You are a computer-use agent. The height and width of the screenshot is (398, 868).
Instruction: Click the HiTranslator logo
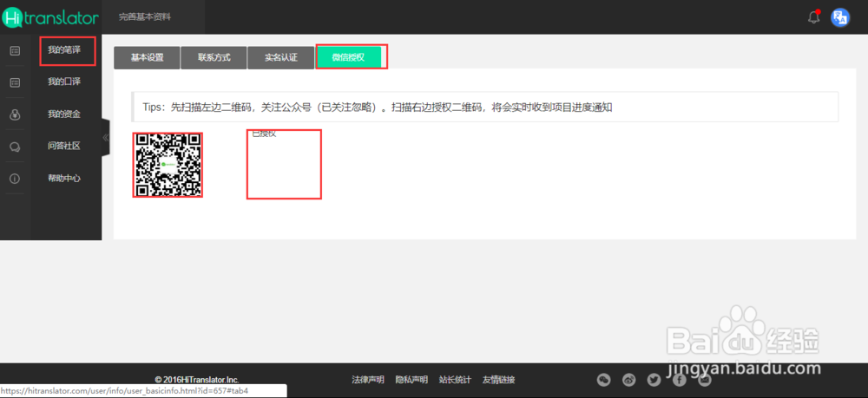[x=49, y=17]
